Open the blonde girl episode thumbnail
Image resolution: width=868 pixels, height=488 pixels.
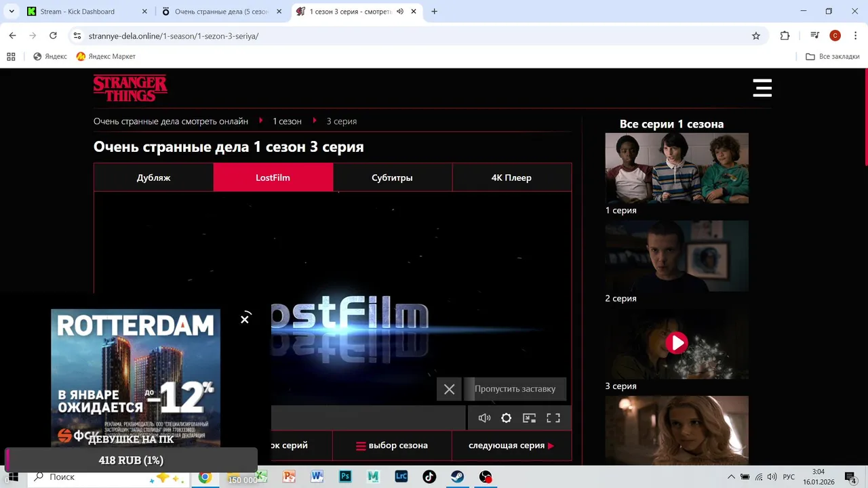tap(677, 430)
